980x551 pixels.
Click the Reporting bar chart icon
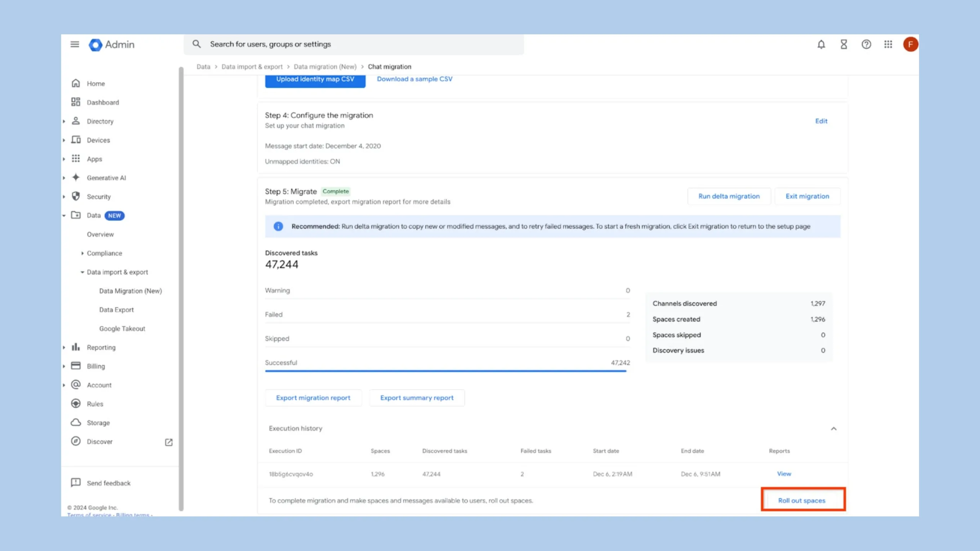click(76, 347)
